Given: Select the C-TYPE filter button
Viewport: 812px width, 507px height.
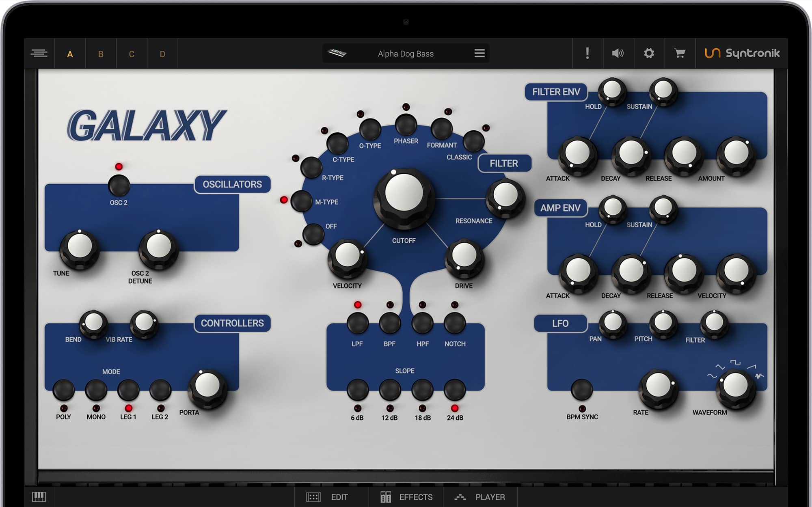Looking at the screenshot, I should pos(337,143).
